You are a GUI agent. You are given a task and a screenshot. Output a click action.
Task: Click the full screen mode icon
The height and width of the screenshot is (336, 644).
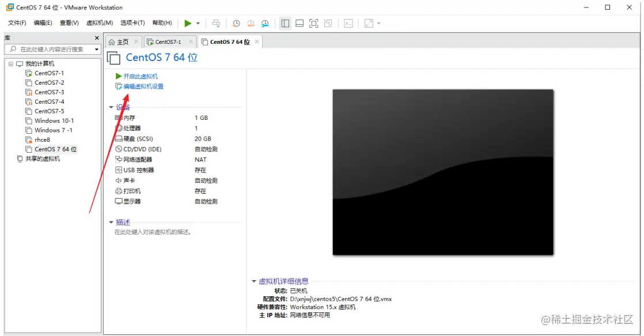tap(314, 24)
